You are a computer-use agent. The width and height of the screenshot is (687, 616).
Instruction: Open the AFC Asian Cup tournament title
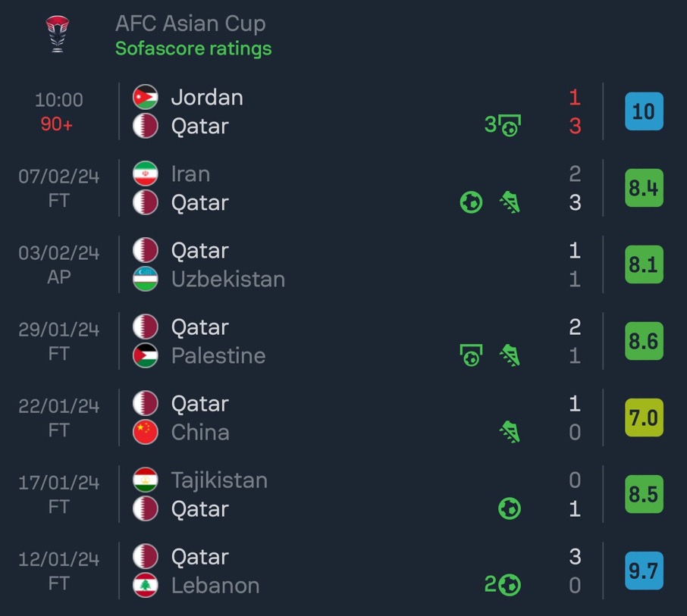[x=190, y=23]
